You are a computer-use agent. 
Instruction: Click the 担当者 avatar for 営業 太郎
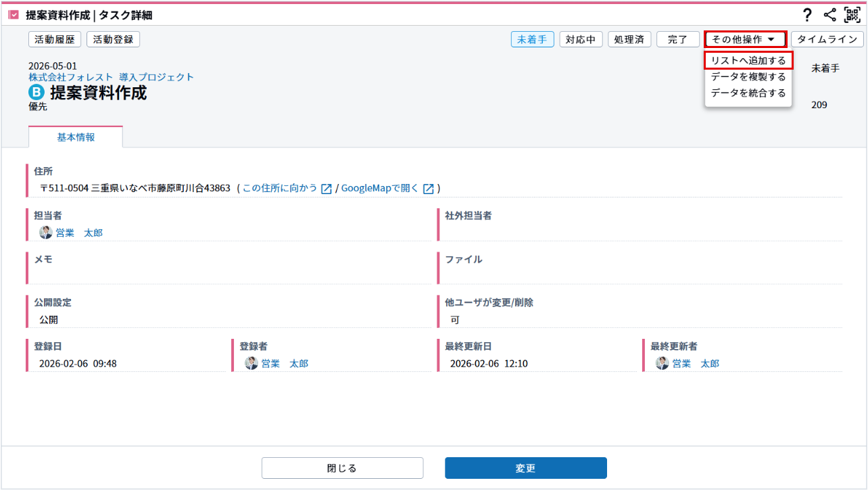tap(46, 233)
